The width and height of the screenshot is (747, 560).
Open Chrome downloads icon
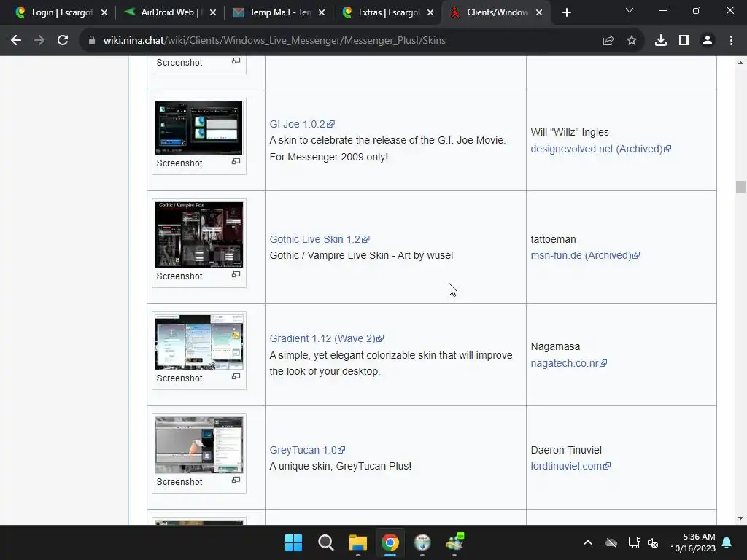661,41
